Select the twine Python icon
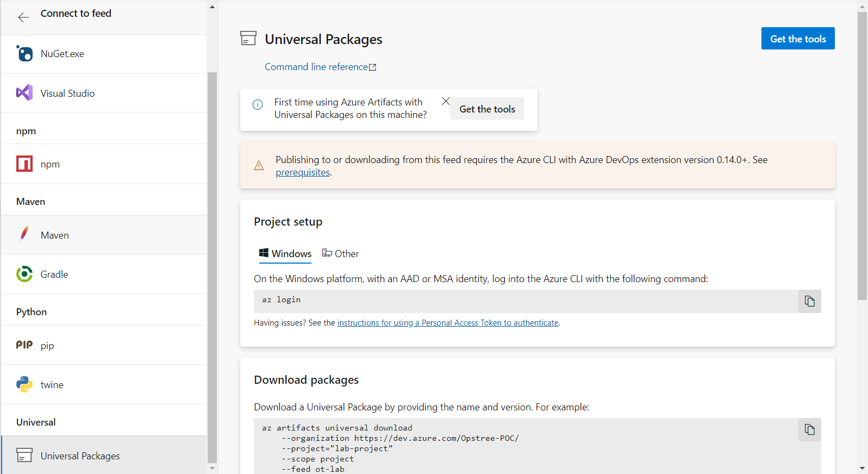Image resolution: width=868 pixels, height=474 pixels. (x=24, y=384)
